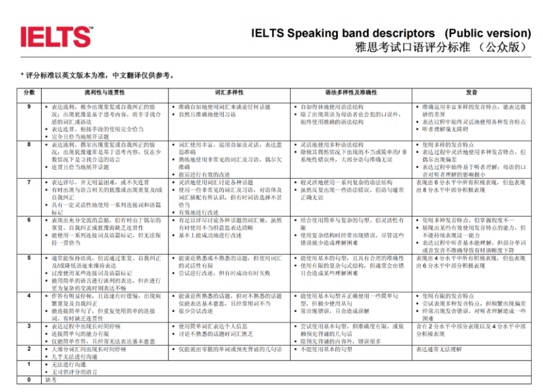Click the '发音' column header
The width and height of the screenshot is (543, 392).
pos(471,92)
